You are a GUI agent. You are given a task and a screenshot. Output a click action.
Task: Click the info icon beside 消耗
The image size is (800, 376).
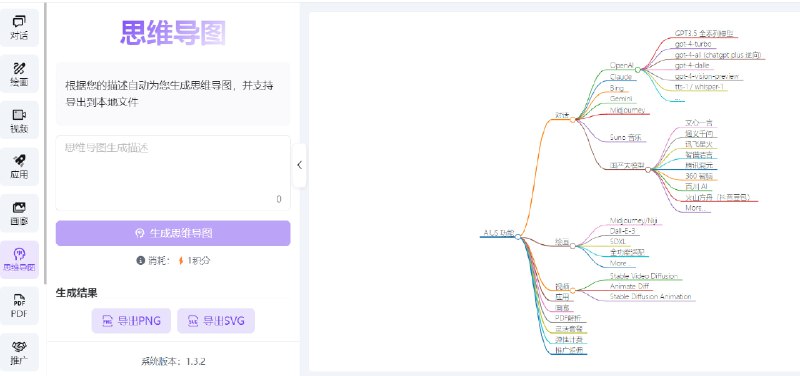[140, 261]
